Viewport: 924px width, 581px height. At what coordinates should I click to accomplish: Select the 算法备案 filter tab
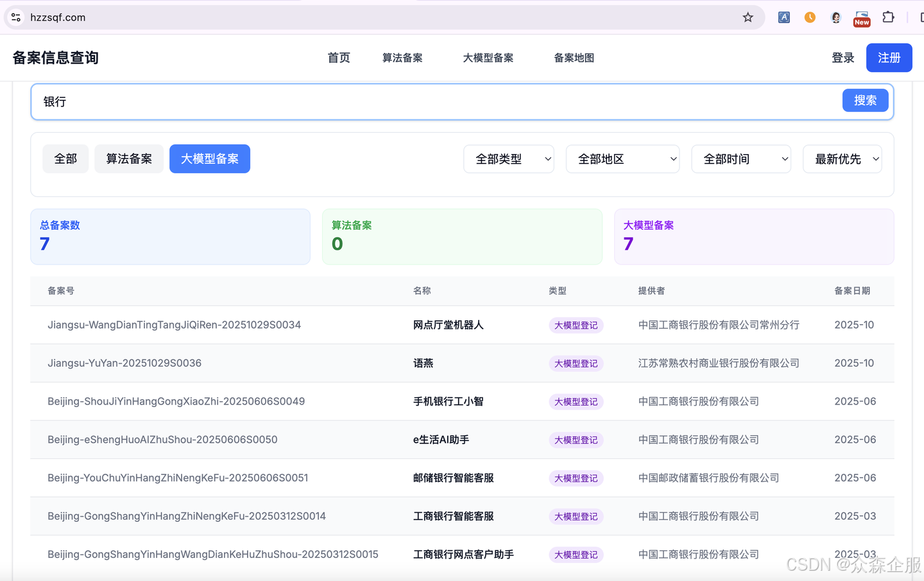click(x=129, y=159)
